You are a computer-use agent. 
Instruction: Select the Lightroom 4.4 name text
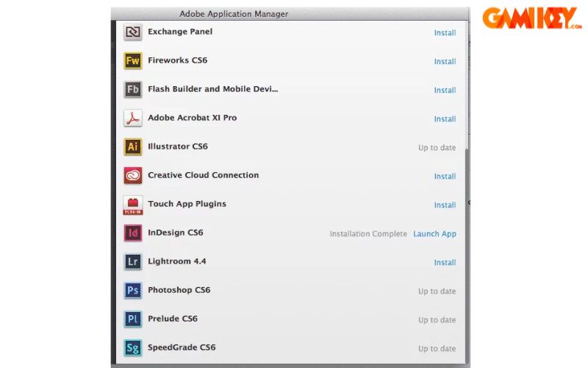[176, 261]
